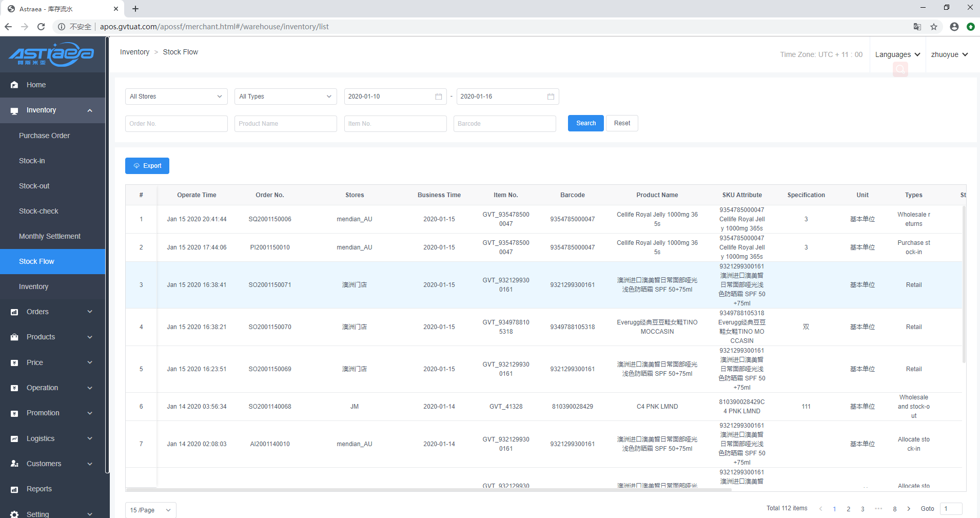Open Purchase Order menu item
This screenshot has width=980, height=518.
point(44,136)
